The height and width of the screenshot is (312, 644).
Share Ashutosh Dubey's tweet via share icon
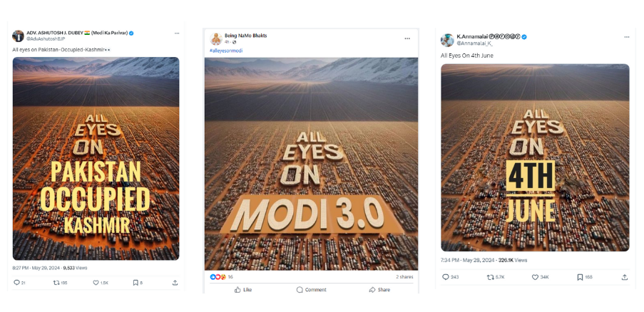[175, 283]
